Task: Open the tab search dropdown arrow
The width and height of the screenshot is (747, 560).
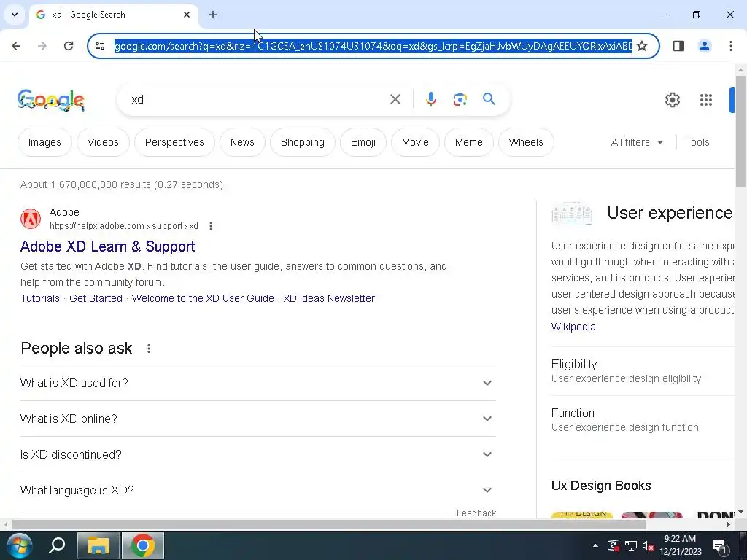Action: (15, 15)
